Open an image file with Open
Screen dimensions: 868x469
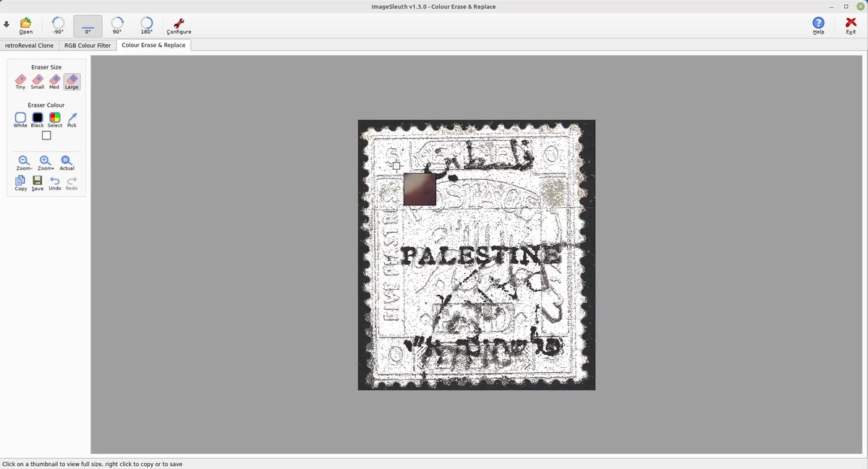pos(26,26)
